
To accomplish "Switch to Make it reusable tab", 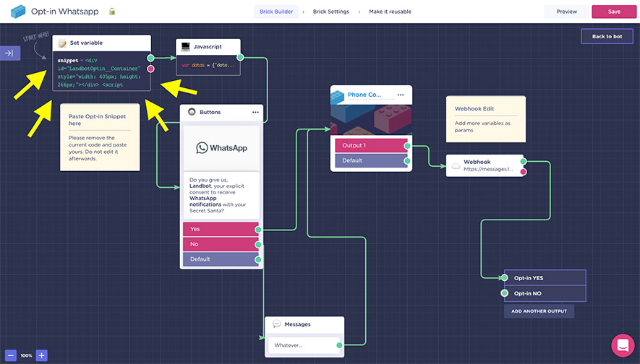I will (x=391, y=12).
